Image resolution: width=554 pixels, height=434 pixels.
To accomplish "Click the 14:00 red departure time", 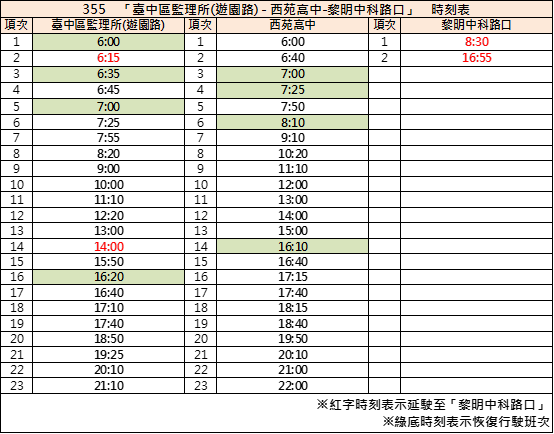I will [x=108, y=246].
